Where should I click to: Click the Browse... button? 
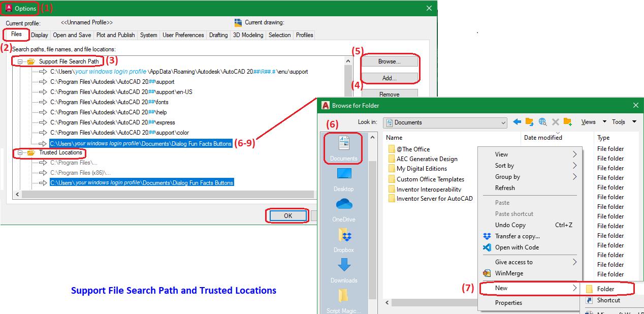click(389, 61)
